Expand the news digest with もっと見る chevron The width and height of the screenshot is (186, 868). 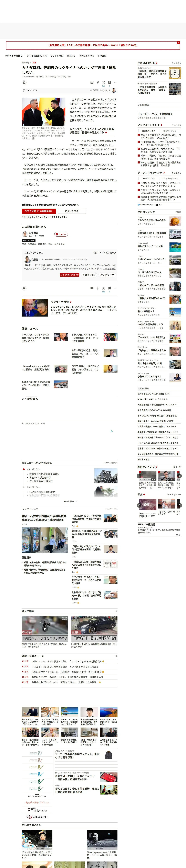point(70,501)
